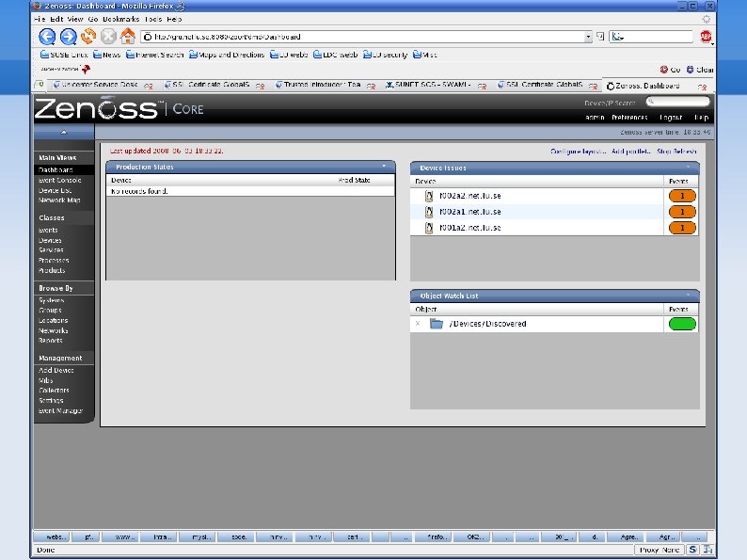
Task: Click the Proxy: None status bar entry
Action: 660,550
